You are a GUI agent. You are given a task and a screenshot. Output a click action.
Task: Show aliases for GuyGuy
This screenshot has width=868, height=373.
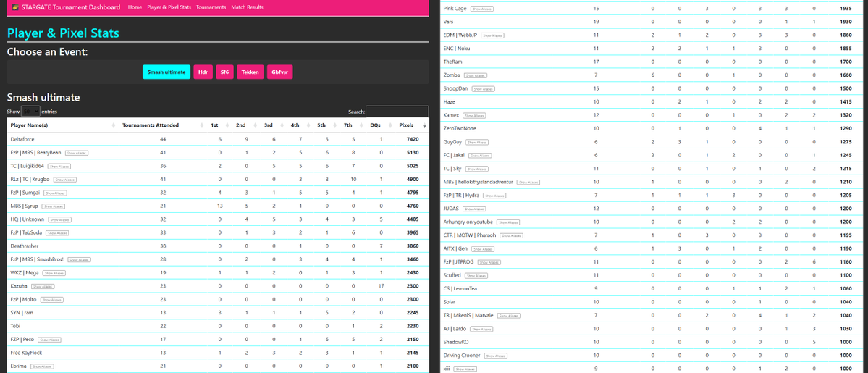pyautogui.click(x=476, y=142)
